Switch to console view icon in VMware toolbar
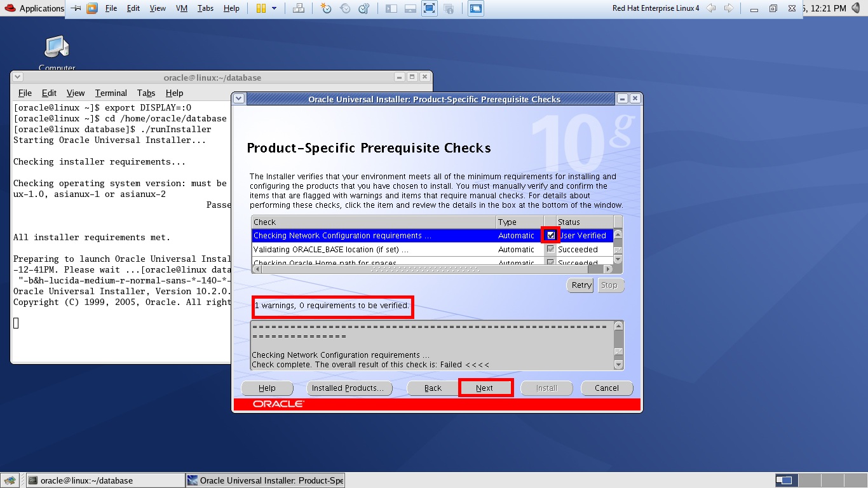This screenshot has width=868, height=488. pos(476,8)
